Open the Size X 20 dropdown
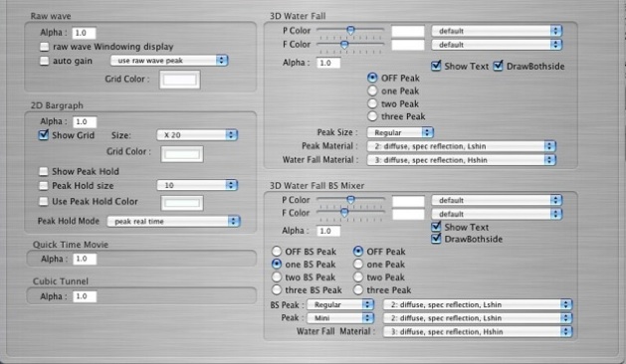The image size is (626, 364). pyautogui.click(x=197, y=135)
